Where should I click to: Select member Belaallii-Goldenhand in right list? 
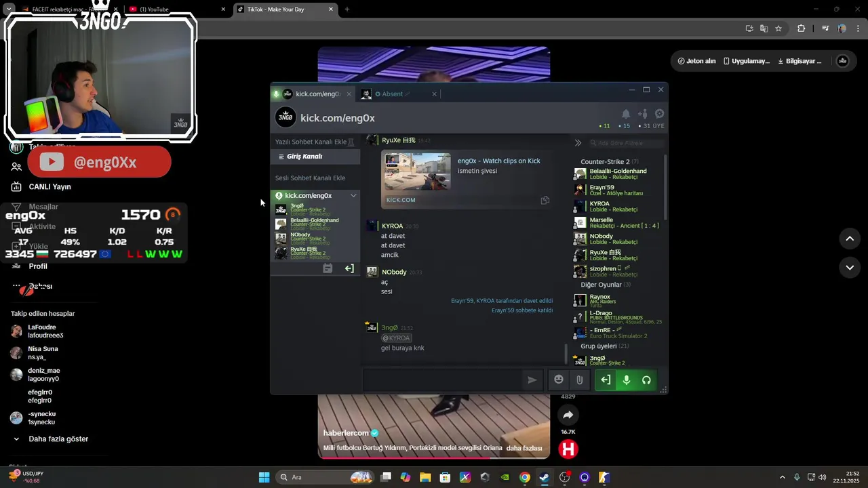point(618,174)
